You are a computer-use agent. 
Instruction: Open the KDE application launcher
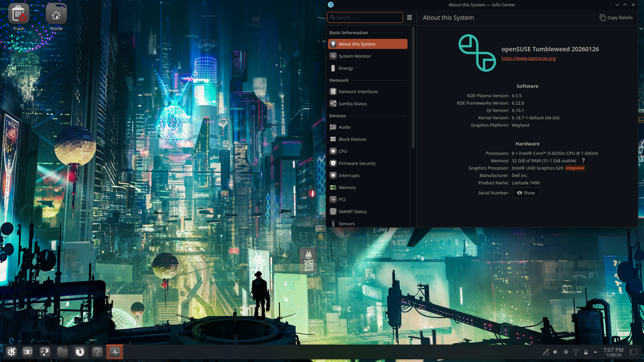click(x=11, y=352)
